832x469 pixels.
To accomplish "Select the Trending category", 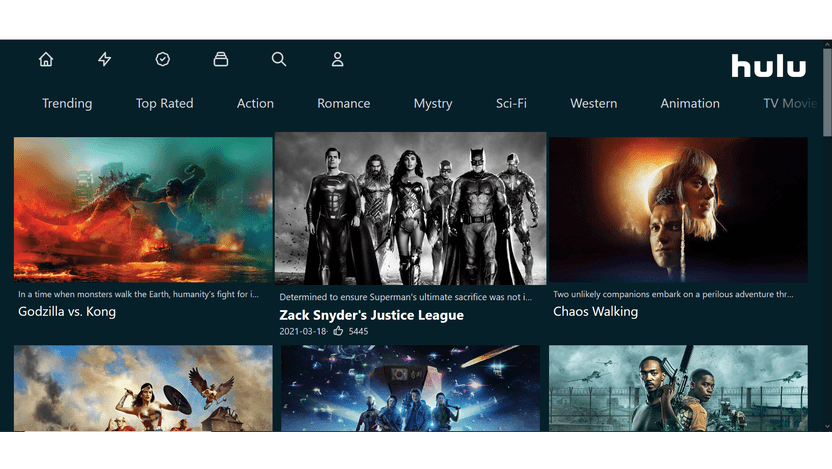I will (67, 103).
